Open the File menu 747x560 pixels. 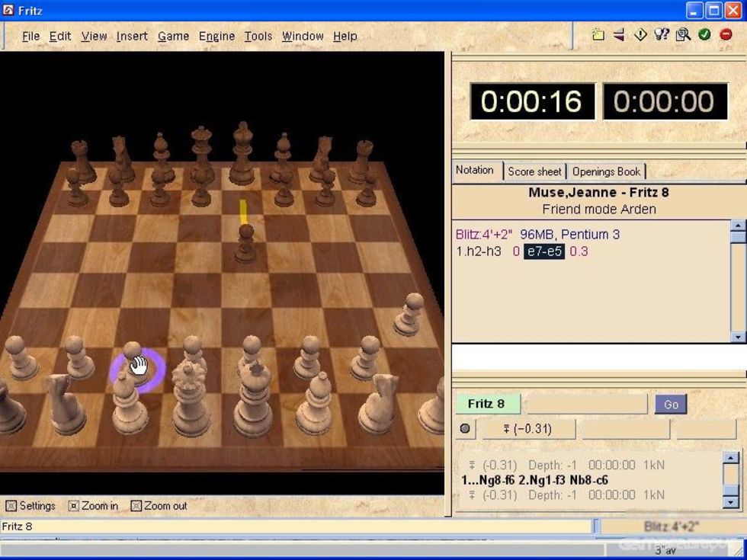[31, 37]
